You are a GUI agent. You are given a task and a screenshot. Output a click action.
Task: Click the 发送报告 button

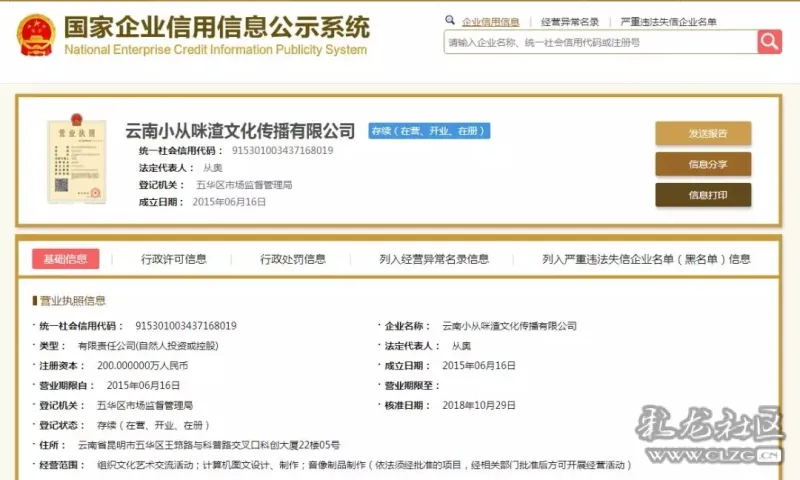pos(703,134)
